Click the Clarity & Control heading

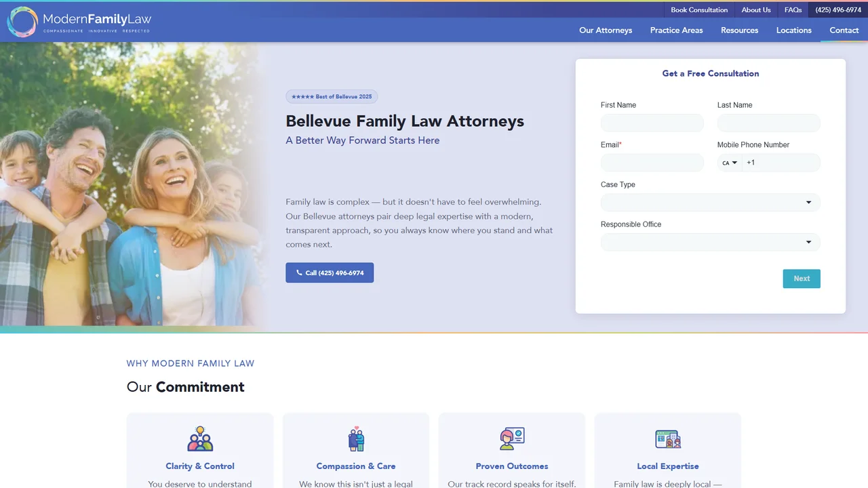(x=200, y=466)
